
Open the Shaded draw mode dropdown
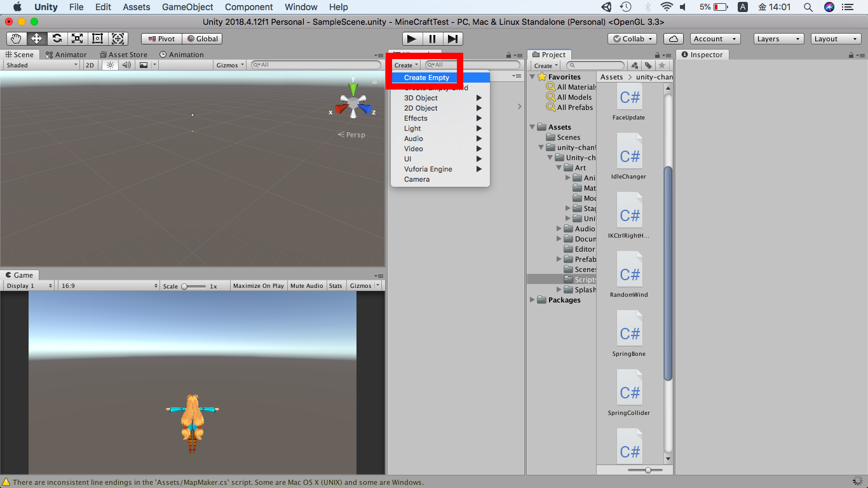42,65
